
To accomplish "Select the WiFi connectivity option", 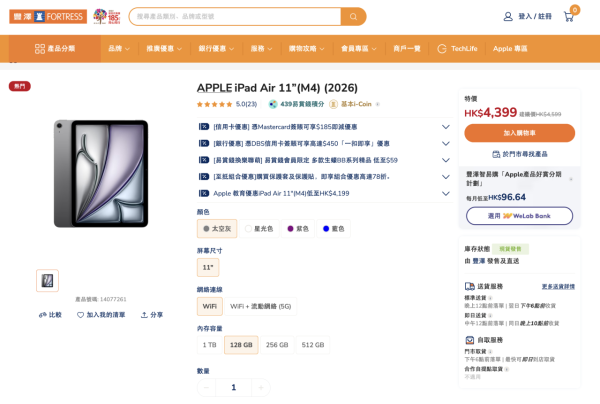I will tap(210, 306).
